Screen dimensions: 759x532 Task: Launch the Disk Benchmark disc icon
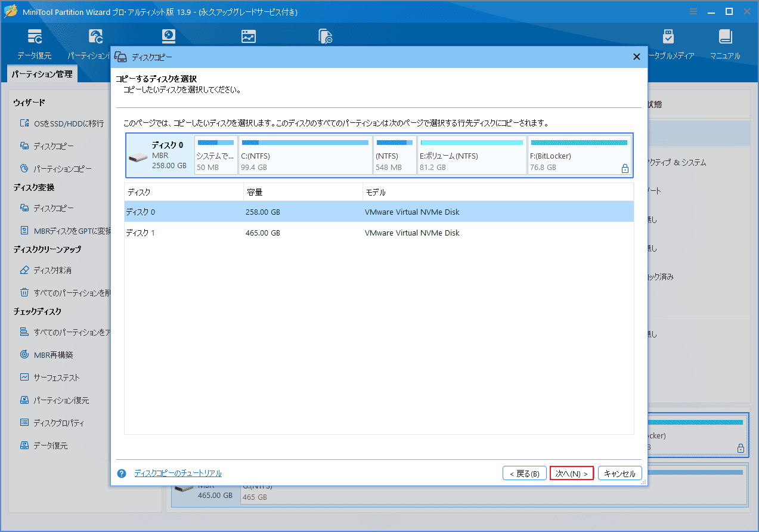click(x=169, y=36)
